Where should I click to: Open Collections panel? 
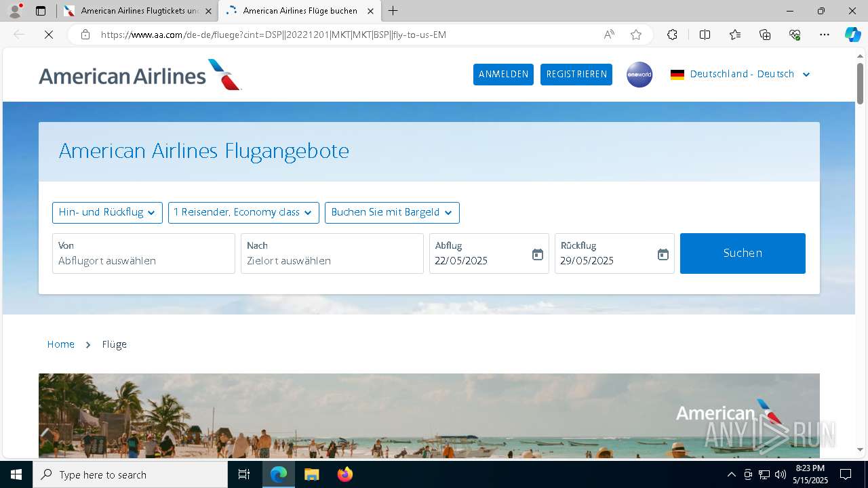coord(765,35)
